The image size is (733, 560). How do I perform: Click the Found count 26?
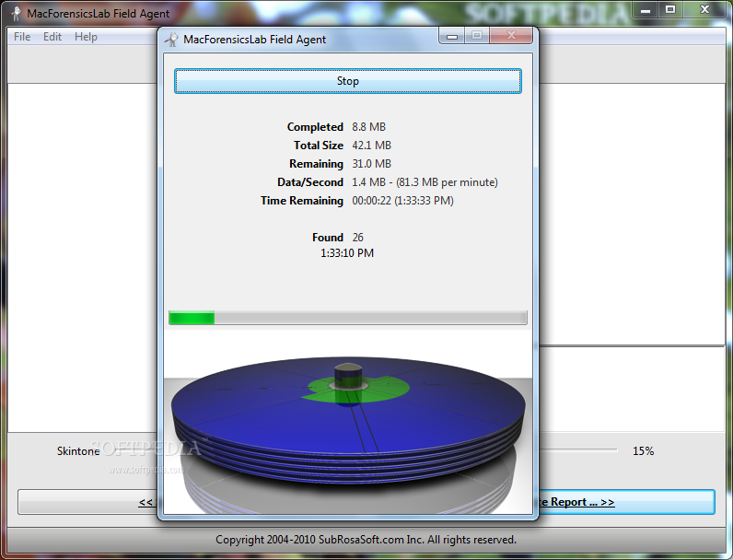click(357, 238)
